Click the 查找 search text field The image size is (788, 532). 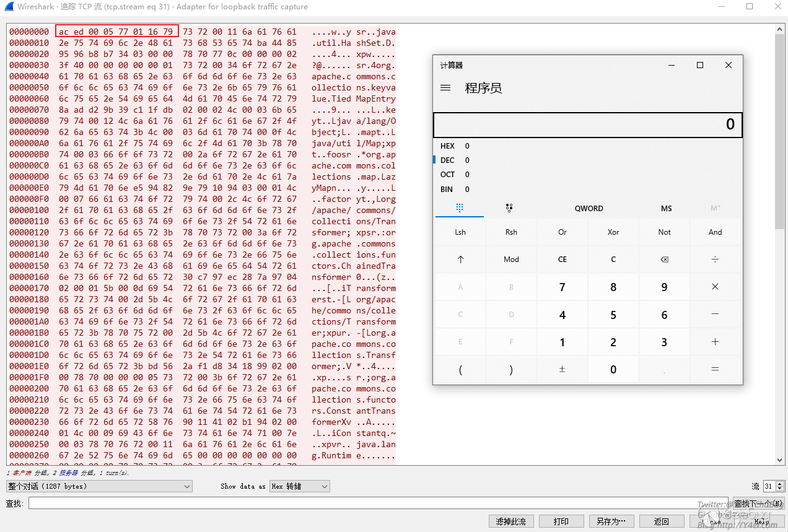359,503
